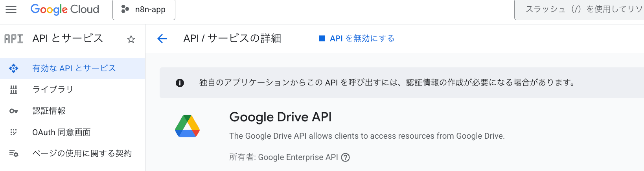Click the Drive API description sentence
The image size is (644, 171).
[366, 136]
